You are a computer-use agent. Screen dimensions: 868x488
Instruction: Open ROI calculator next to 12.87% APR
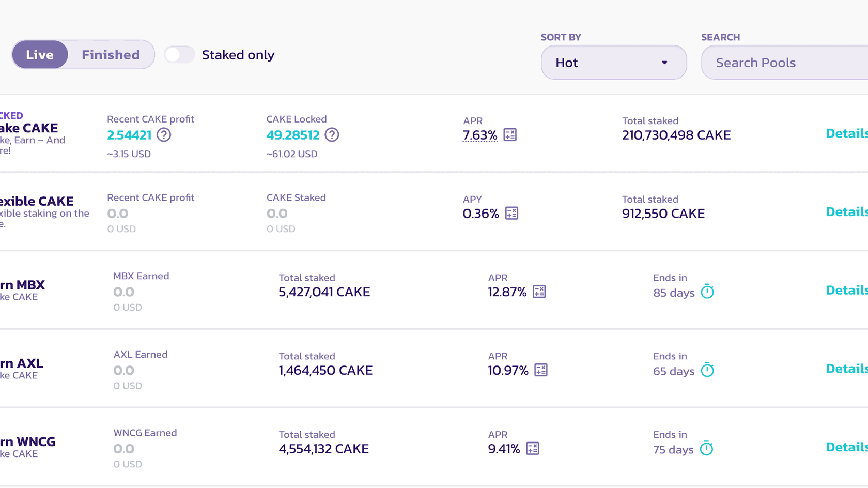coord(539,292)
